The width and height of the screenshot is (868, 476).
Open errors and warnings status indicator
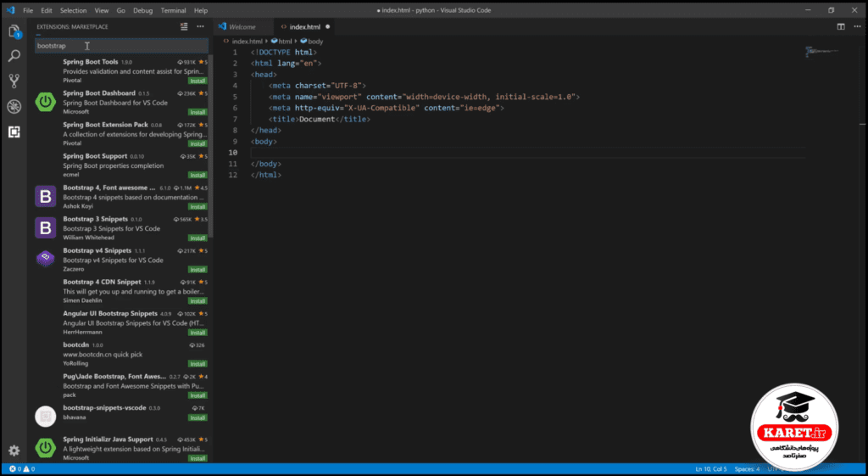(x=22, y=469)
